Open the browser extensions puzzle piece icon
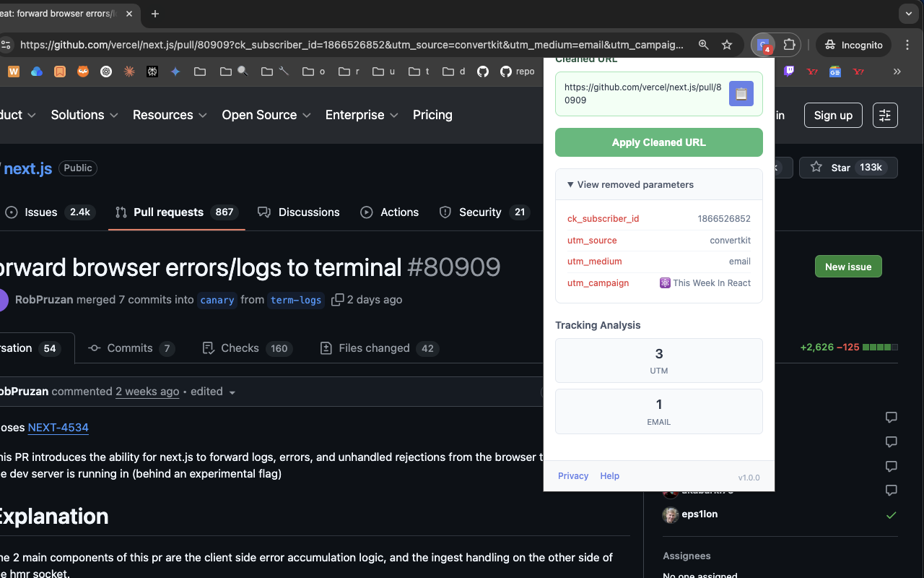 click(x=790, y=44)
